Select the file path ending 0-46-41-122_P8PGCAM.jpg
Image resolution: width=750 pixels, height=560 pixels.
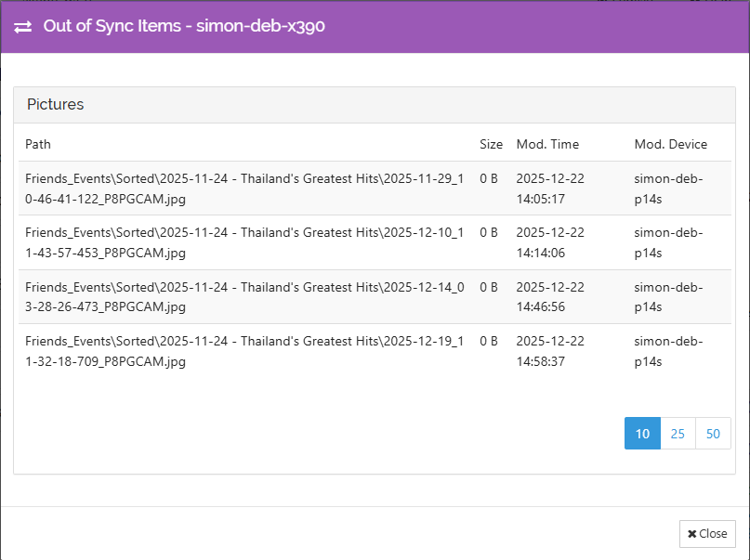point(244,189)
